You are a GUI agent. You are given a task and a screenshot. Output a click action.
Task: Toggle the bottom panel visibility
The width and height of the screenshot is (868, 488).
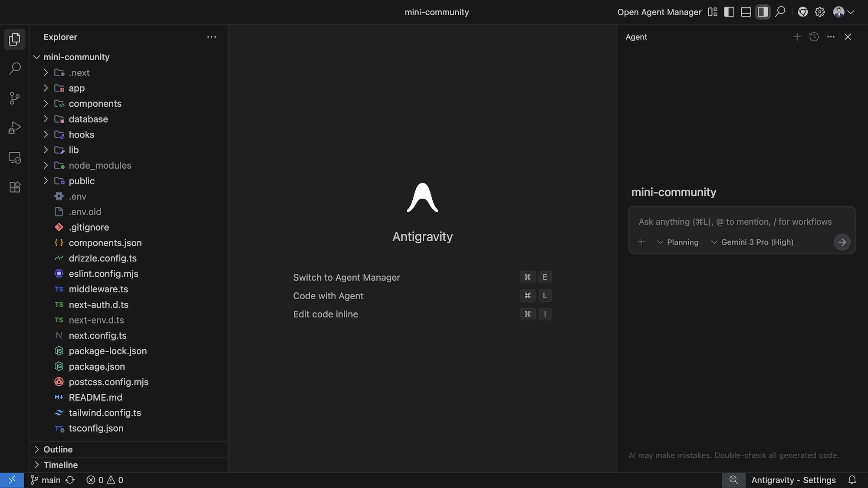(746, 12)
